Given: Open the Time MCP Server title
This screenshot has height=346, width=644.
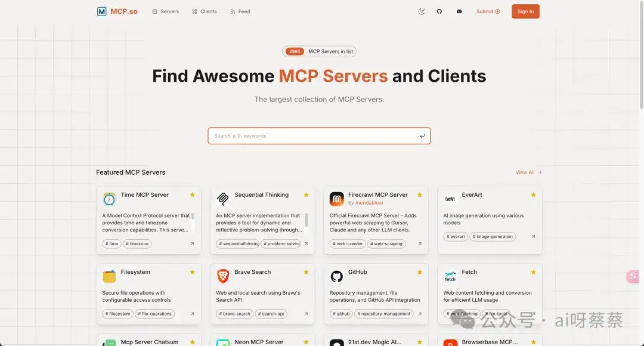Looking at the screenshot, I should (x=144, y=195).
